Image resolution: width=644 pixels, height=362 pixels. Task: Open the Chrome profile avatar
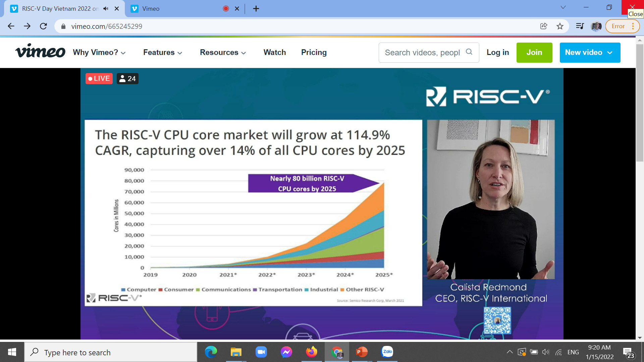596,26
